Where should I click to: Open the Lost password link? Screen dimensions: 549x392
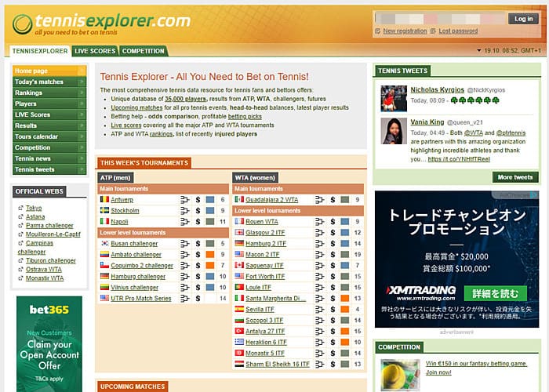click(x=458, y=31)
